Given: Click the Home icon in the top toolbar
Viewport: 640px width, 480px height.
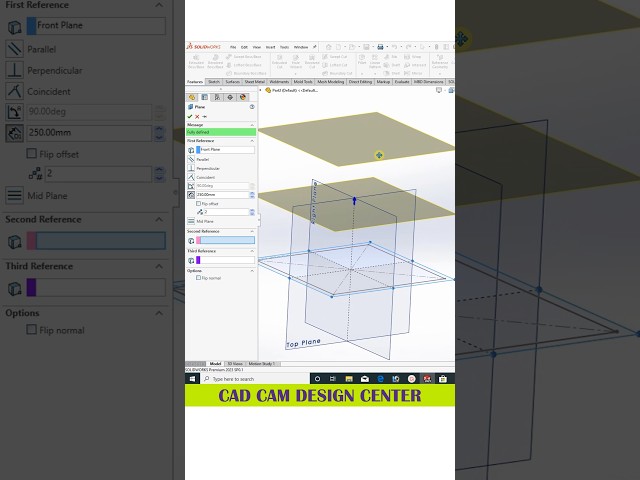Looking at the screenshot, I should coord(329,47).
